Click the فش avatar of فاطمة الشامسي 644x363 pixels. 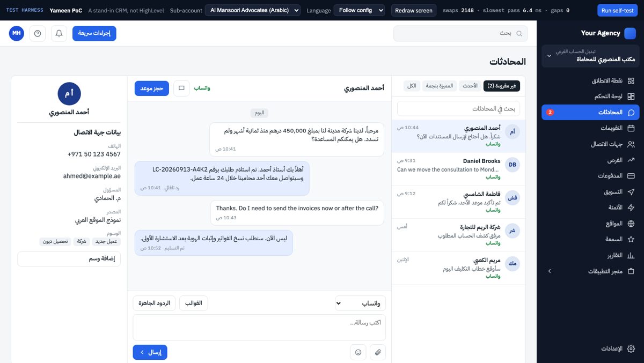513,198
